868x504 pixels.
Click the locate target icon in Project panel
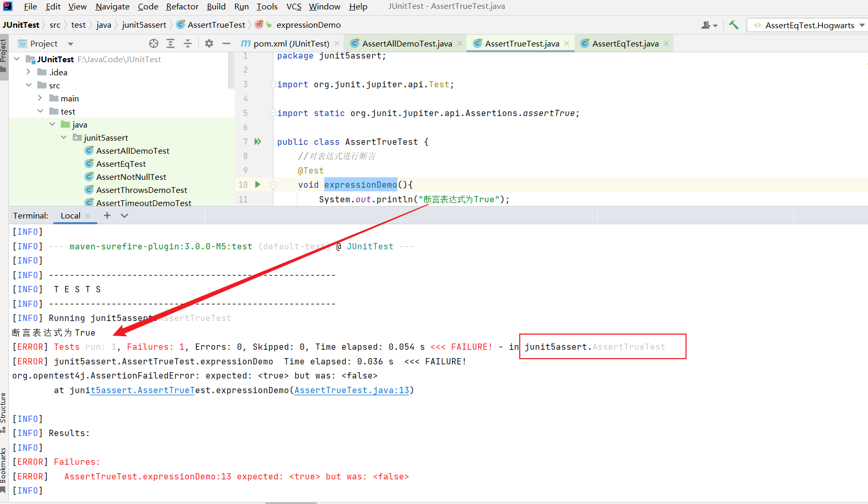[153, 43]
